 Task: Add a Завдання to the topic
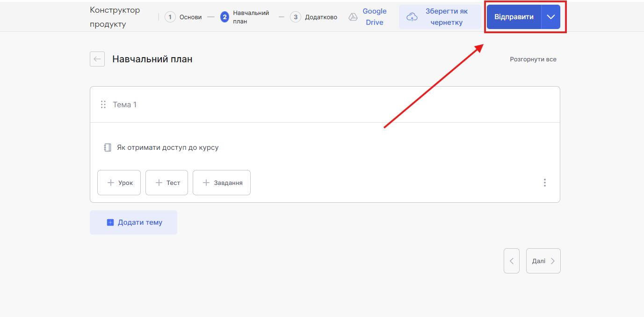click(222, 183)
